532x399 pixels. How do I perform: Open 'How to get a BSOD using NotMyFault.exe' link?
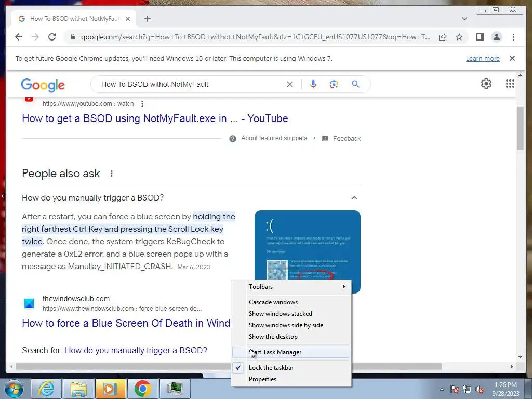155,118
